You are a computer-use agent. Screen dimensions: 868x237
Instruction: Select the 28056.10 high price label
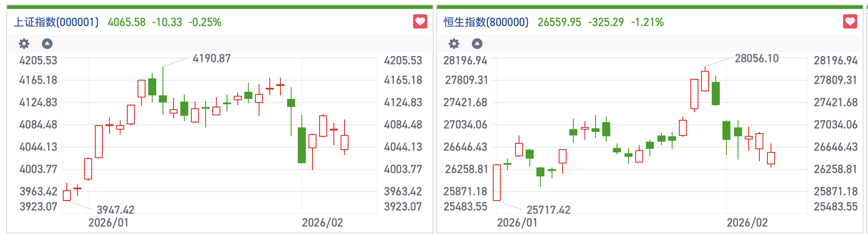(757, 58)
